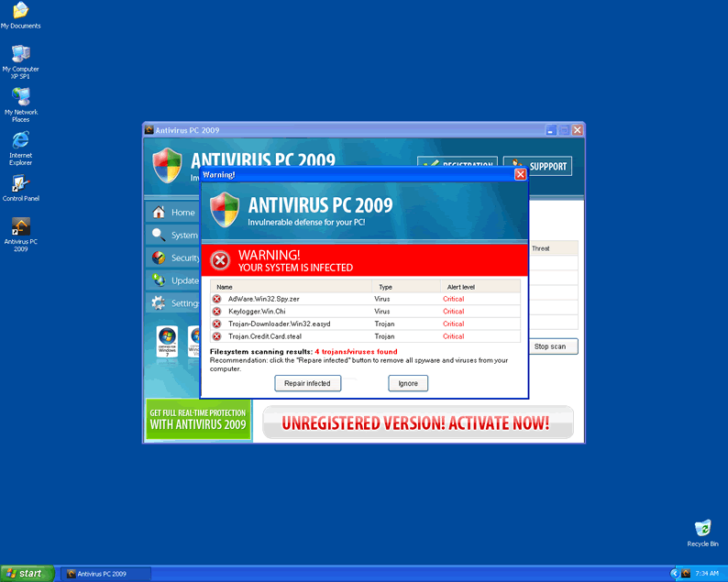Click Antivirus icon in system tray
The height and width of the screenshot is (582, 728).
click(x=684, y=574)
